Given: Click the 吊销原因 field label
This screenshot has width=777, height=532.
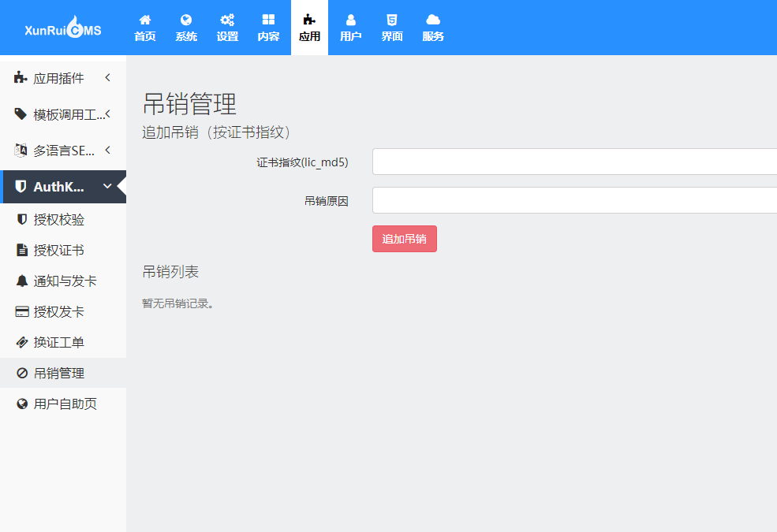Looking at the screenshot, I should tap(326, 200).
